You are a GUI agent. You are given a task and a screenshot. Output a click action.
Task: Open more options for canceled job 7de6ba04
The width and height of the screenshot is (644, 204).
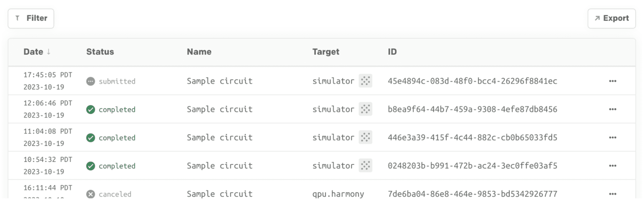612,194
